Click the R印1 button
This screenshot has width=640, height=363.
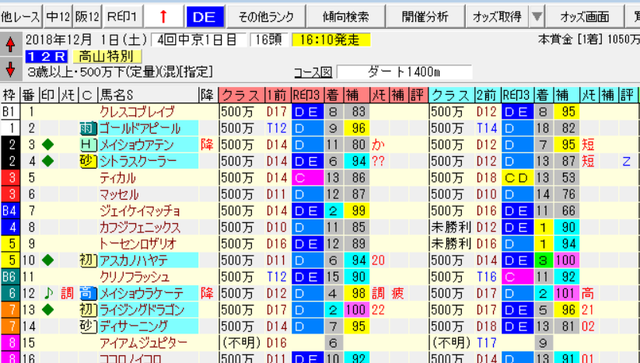point(122,16)
